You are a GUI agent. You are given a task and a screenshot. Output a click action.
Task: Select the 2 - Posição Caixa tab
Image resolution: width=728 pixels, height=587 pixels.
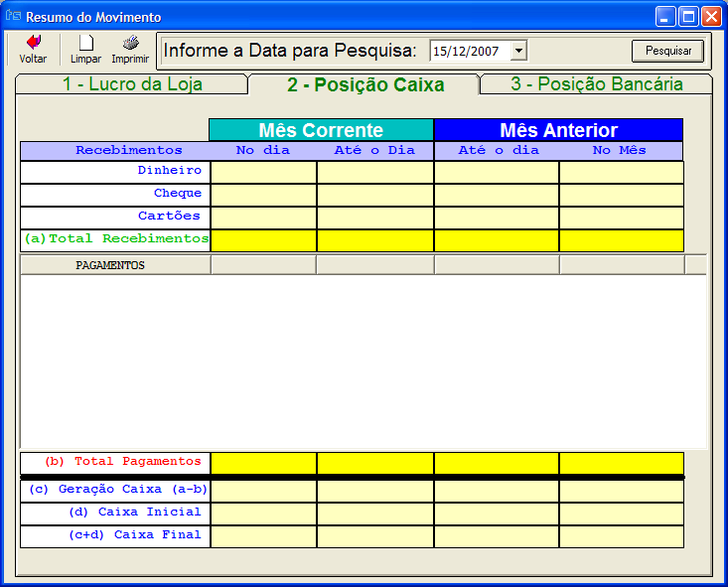tap(364, 84)
